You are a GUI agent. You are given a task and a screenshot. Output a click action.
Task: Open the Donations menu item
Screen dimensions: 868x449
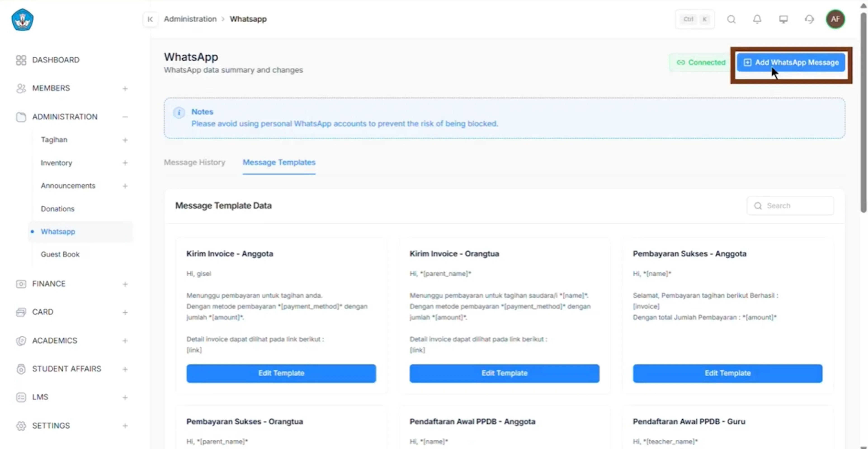click(x=58, y=209)
